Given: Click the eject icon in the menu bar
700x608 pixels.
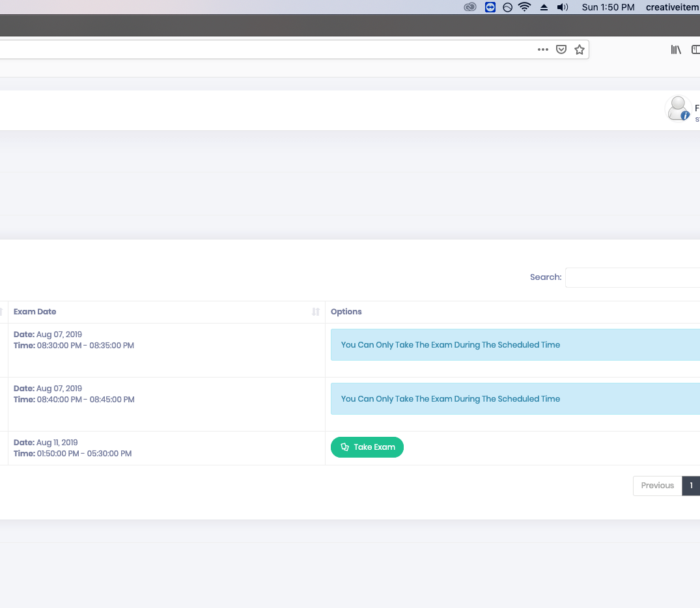Looking at the screenshot, I should pos(544,7).
